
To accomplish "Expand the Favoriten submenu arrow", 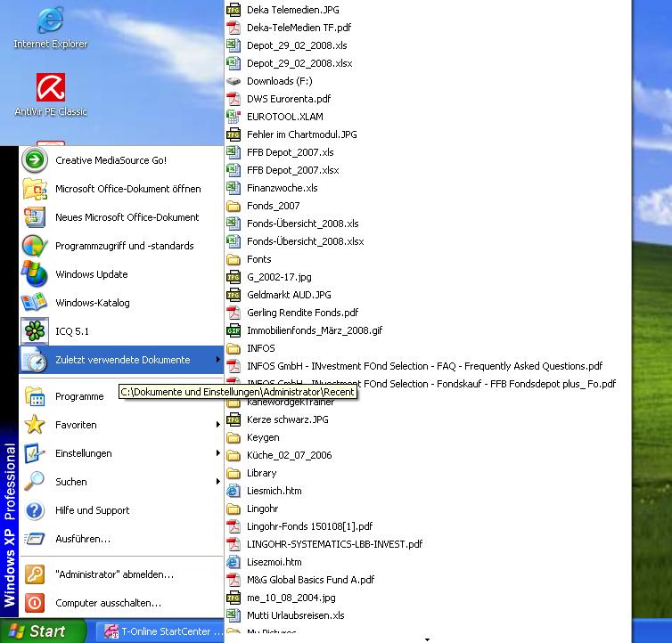I will click(217, 425).
